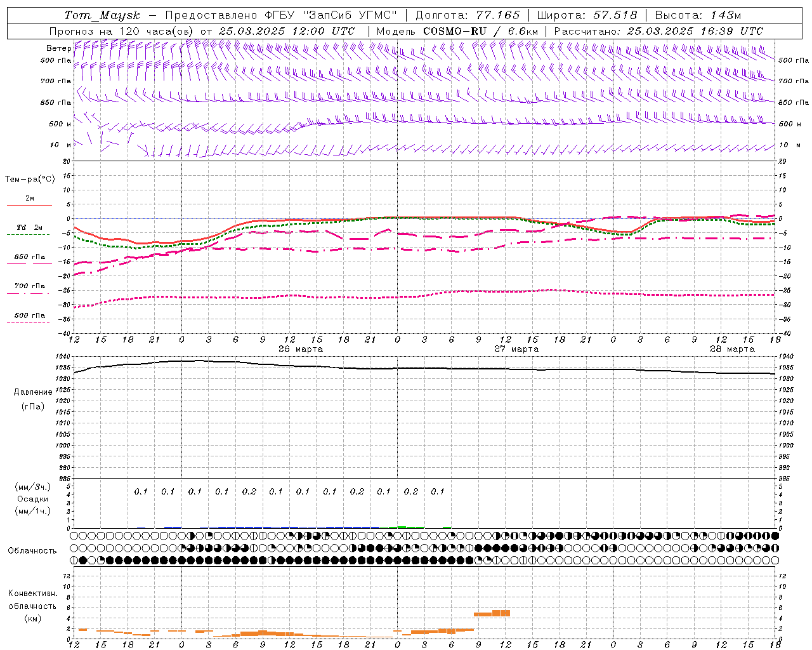Click the '(км)' convective cloud unit
This screenshot has width=812, height=650.
(32, 618)
